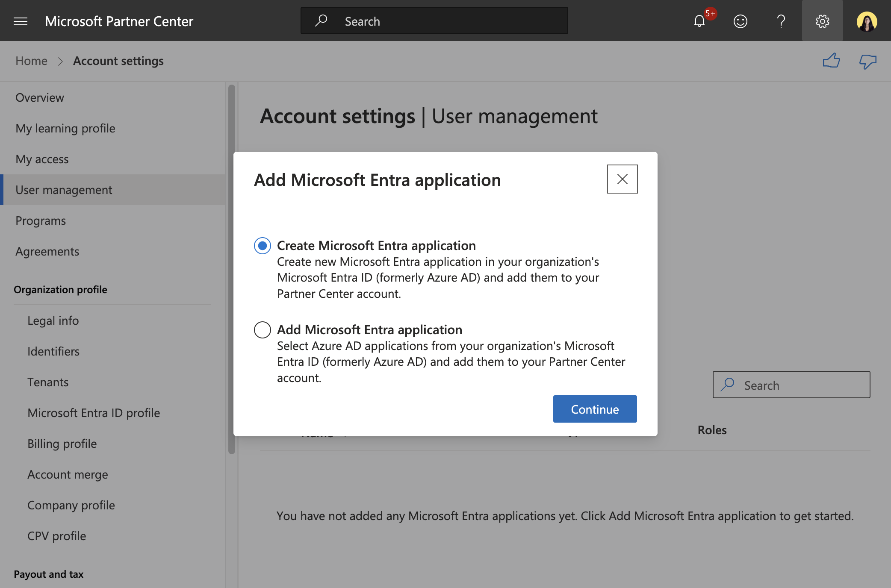This screenshot has height=588, width=891.
Task: Click the Organization profile section heading
Action: [60, 289]
